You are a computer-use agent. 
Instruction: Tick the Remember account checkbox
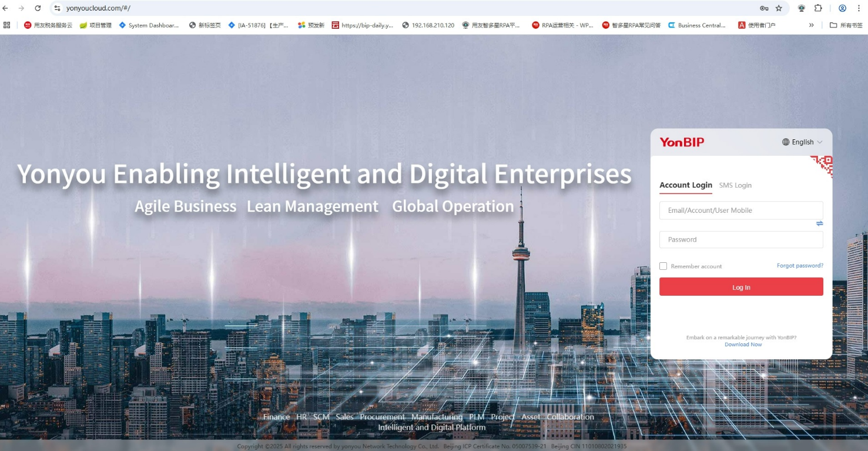click(x=663, y=266)
